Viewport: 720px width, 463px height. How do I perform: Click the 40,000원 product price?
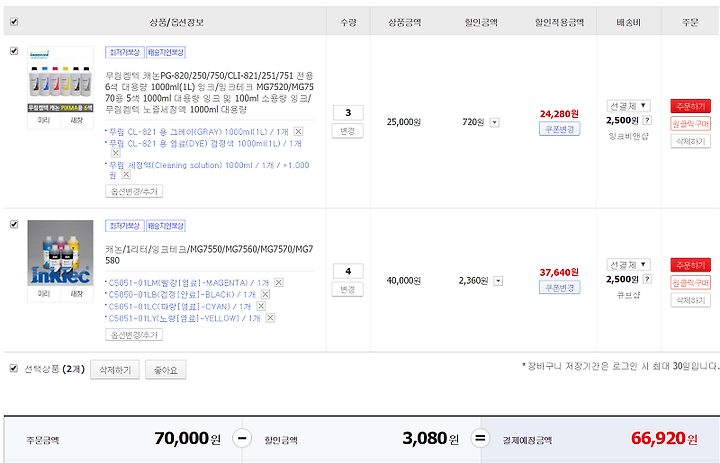coord(404,280)
